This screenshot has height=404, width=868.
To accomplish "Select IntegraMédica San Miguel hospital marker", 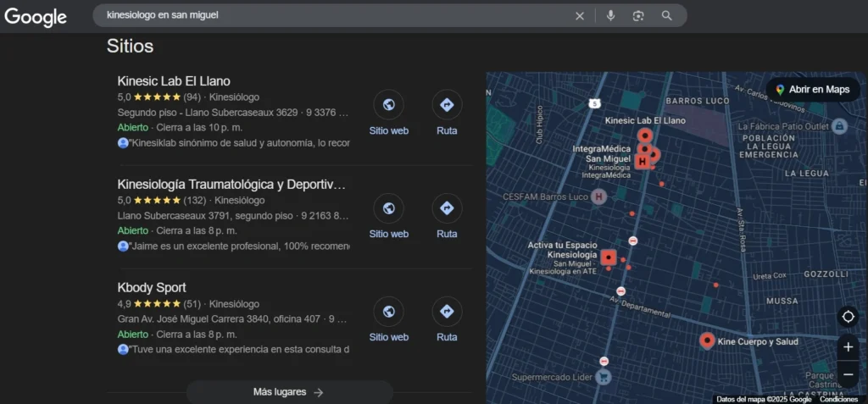I will [642, 161].
